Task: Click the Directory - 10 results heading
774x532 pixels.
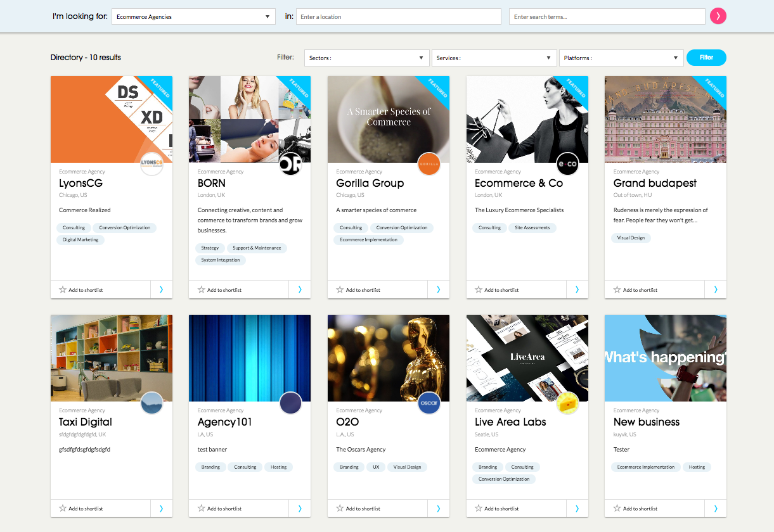Action: [x=86, y=58]
